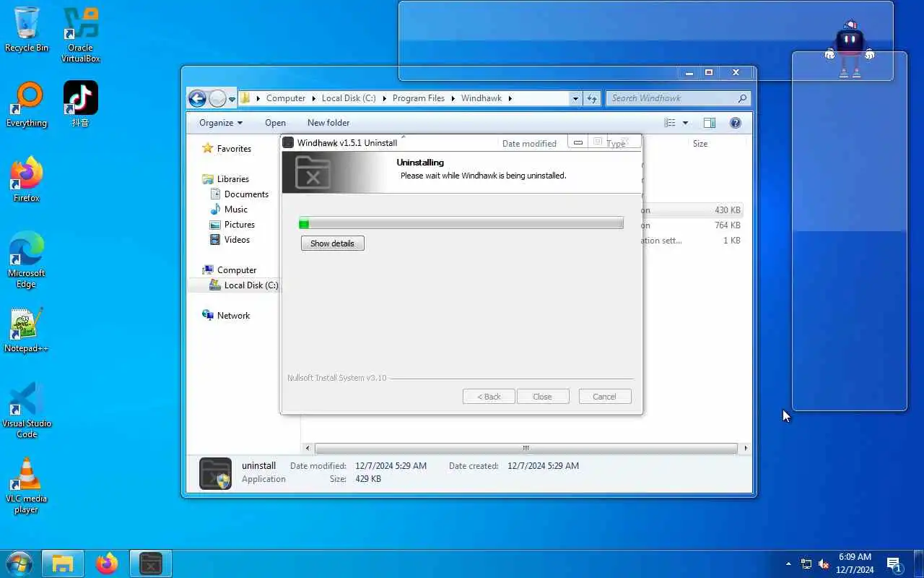924x578 pixels.
Task: Select the Microsoft Edge desktop shortcut
Action: click(27, 260)
